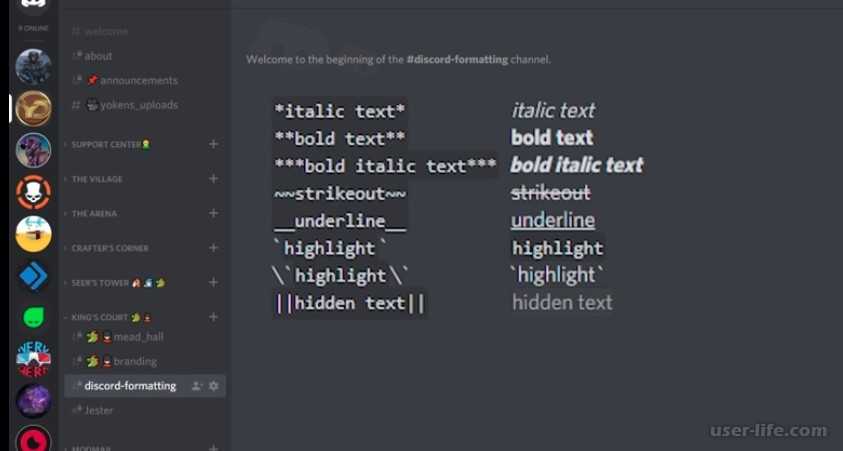Click plus next to The Arena

coord(213,213)
